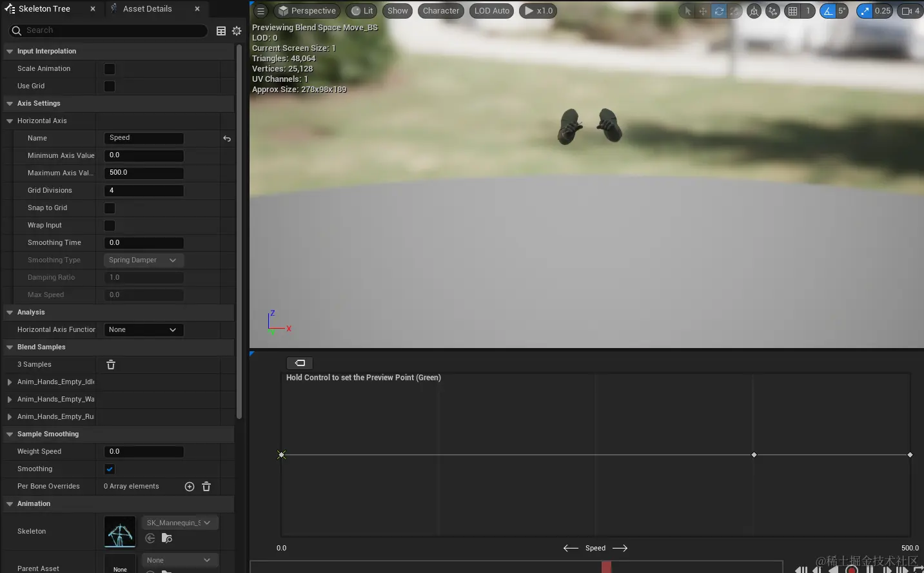This screenshot has width=924, height=573.
Task: Browse to Skeleton asset in Content Browser
Action: [x=166, y=538]
